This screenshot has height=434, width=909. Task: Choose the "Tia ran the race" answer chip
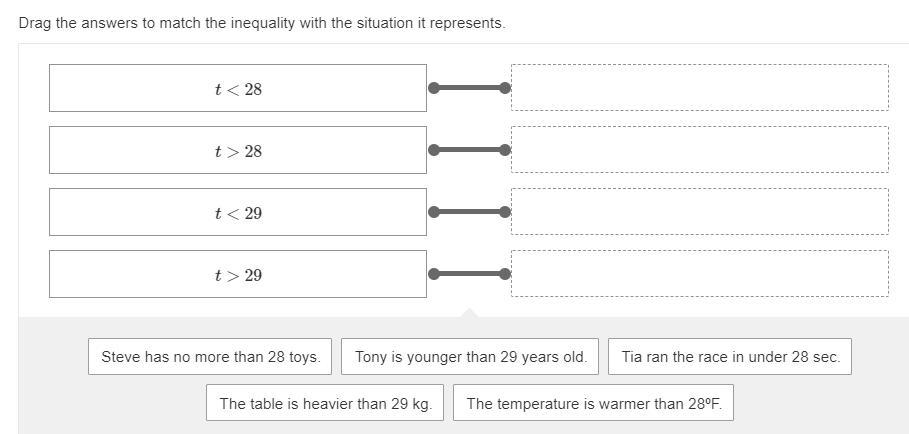point(730,357)
